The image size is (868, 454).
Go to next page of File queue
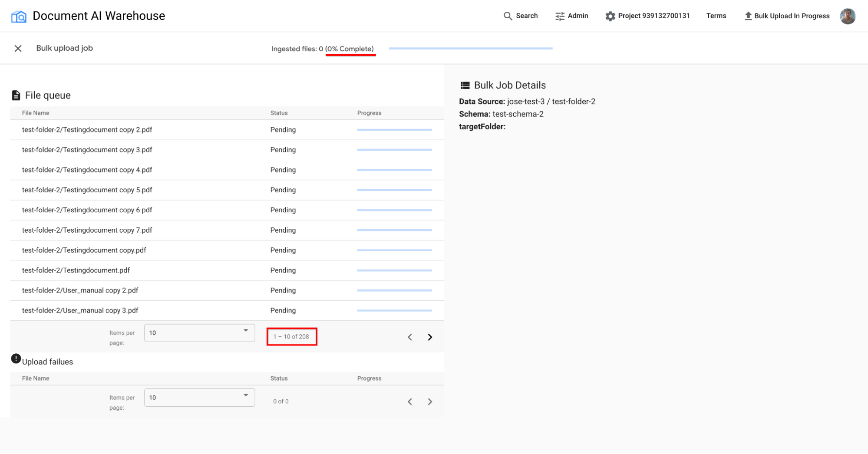[429, 337]
